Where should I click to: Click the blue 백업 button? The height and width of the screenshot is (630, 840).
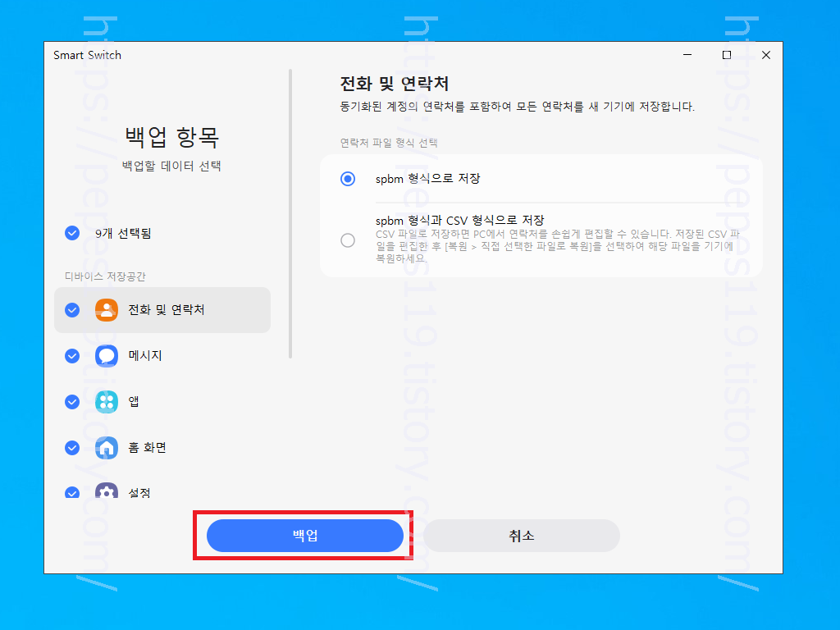coord(305,535)
